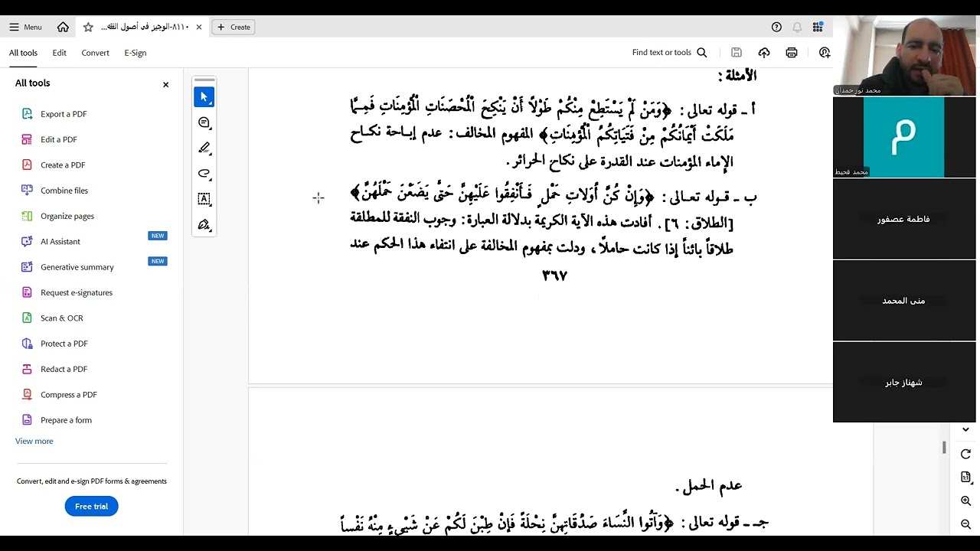Click the Save disk icon

tap(737, 53)
